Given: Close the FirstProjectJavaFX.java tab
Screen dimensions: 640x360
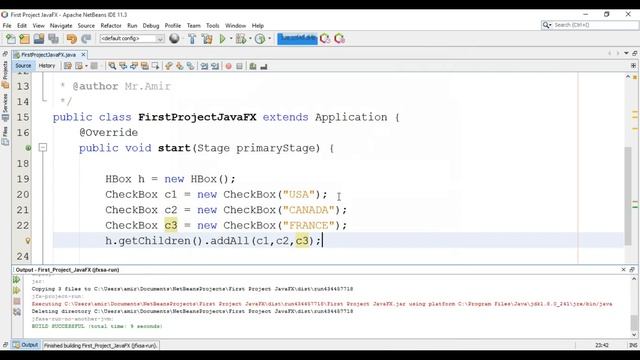Looking at the screenshot, I should 83,55.
